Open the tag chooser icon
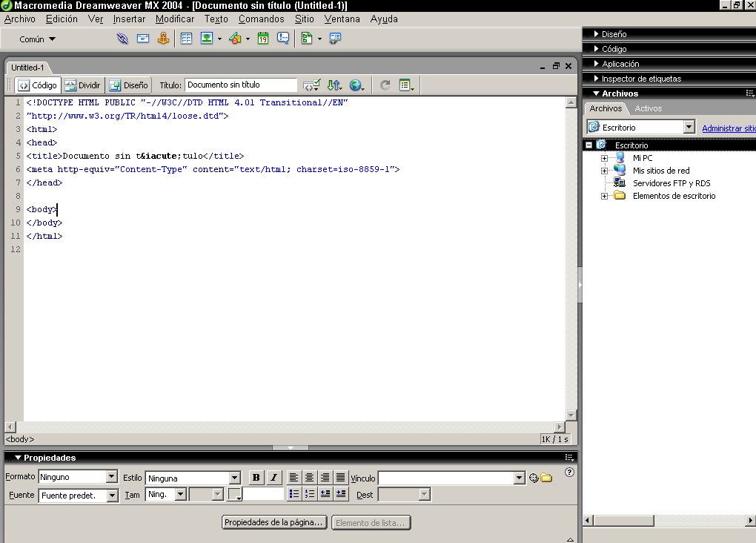Viewport: 756px width, 543px height. [334, 39]
